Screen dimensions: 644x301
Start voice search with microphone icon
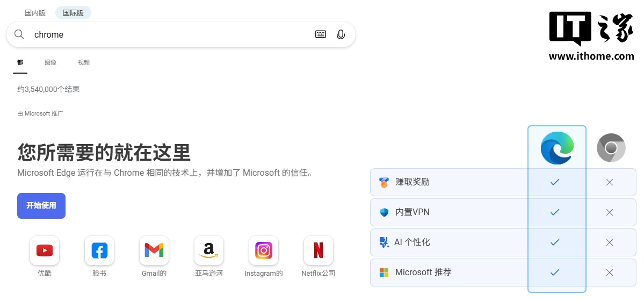[x=341, y=34]
